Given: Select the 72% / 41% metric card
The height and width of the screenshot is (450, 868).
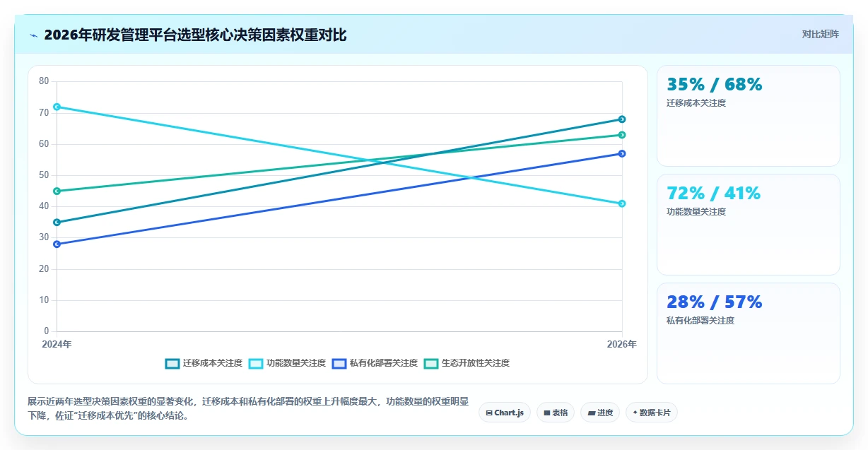Looking at the screenshot, I should coord(749,225).
